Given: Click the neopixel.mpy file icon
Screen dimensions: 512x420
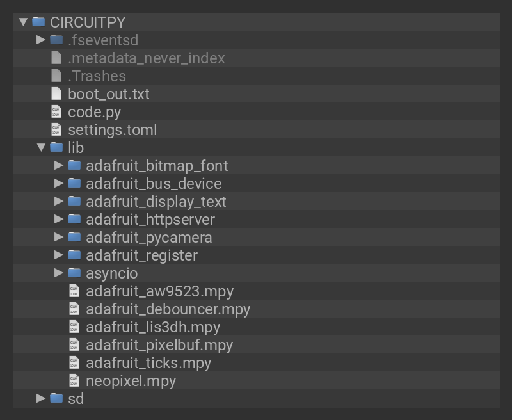Looking at the screenshot, I should [74, 380].
